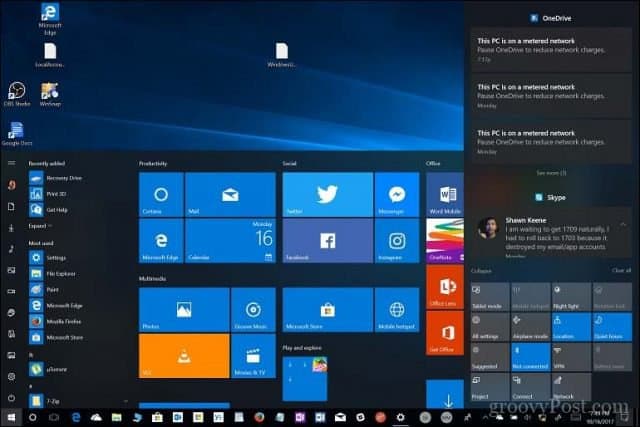Click the Connect quick action

531,387
